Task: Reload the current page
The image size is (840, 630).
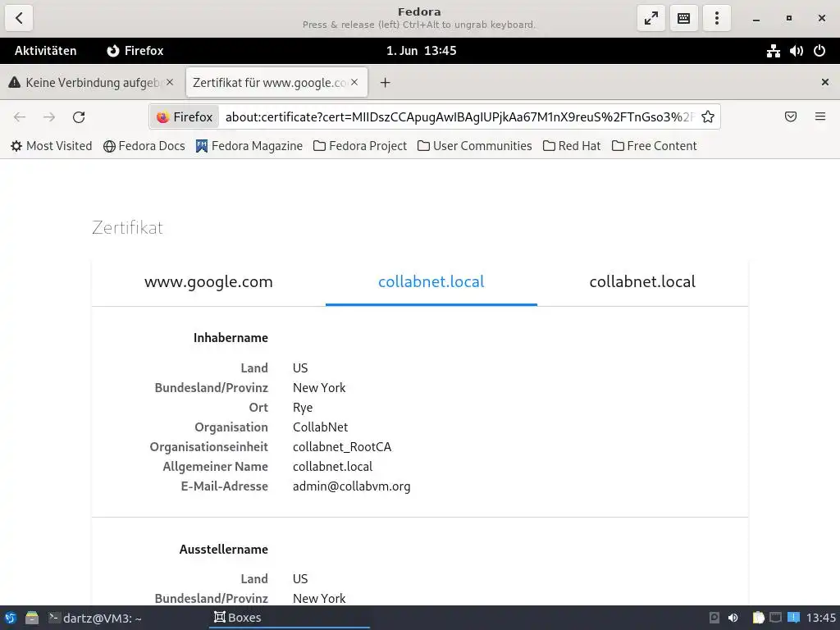Action: [79, 116]
